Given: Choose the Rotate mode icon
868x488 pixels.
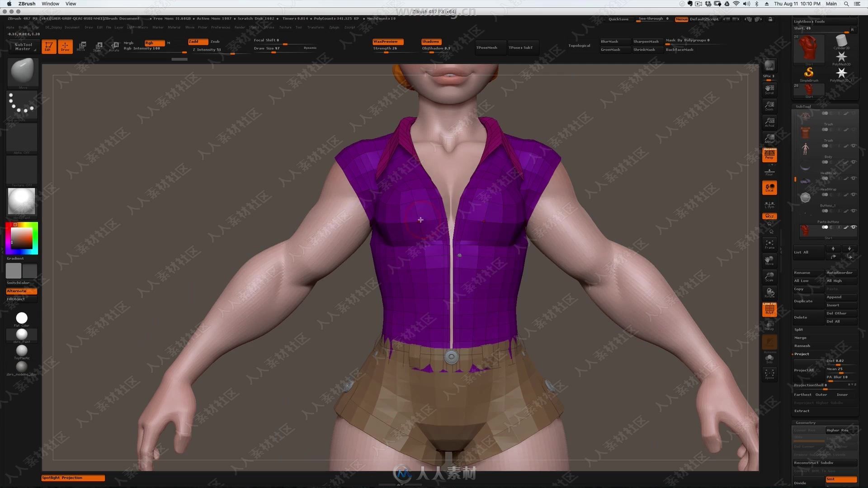Looking at the screenshot, I should click(114, 47).
